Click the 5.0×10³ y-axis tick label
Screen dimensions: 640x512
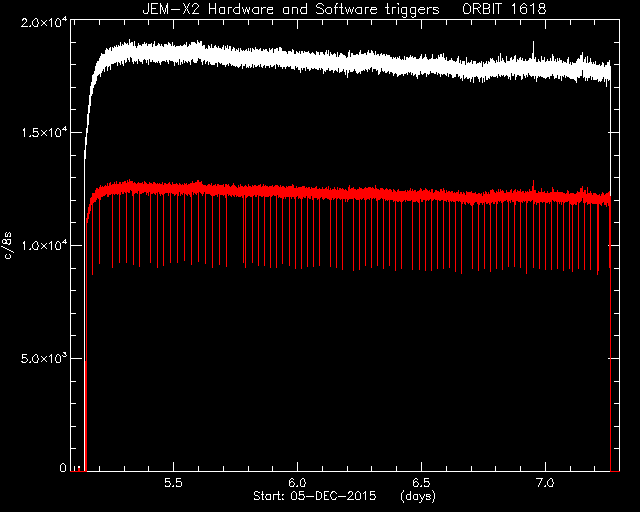coord(44,358)
